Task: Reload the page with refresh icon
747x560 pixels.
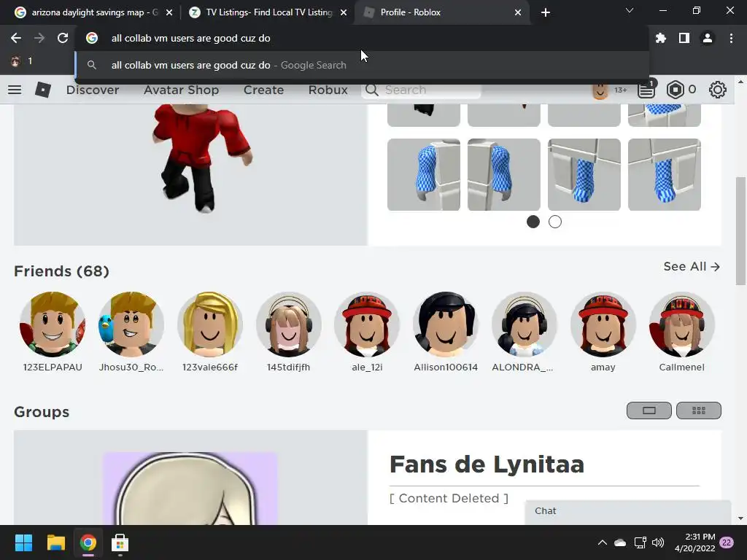Action: click(63, 38)
